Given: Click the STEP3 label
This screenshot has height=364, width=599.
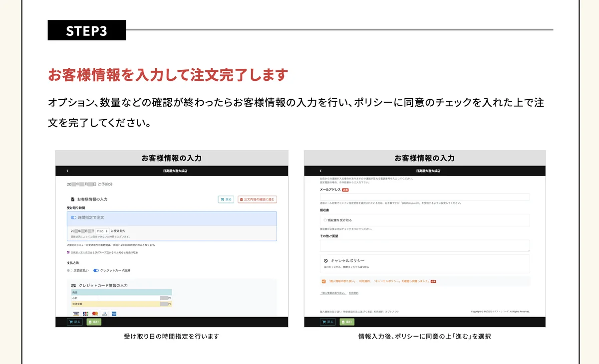Looking at the screenshot, I should tap(86, 30).
